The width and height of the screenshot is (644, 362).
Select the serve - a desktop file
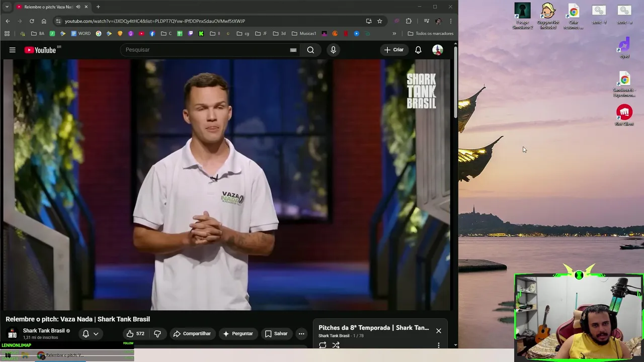tap(624, 14)
